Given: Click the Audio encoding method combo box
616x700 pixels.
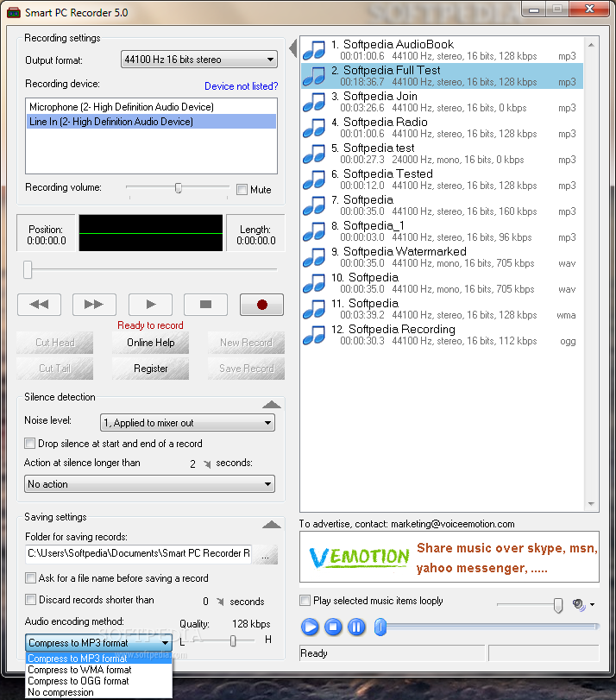Looking at the screenshot, I should (x=98, y=643).
